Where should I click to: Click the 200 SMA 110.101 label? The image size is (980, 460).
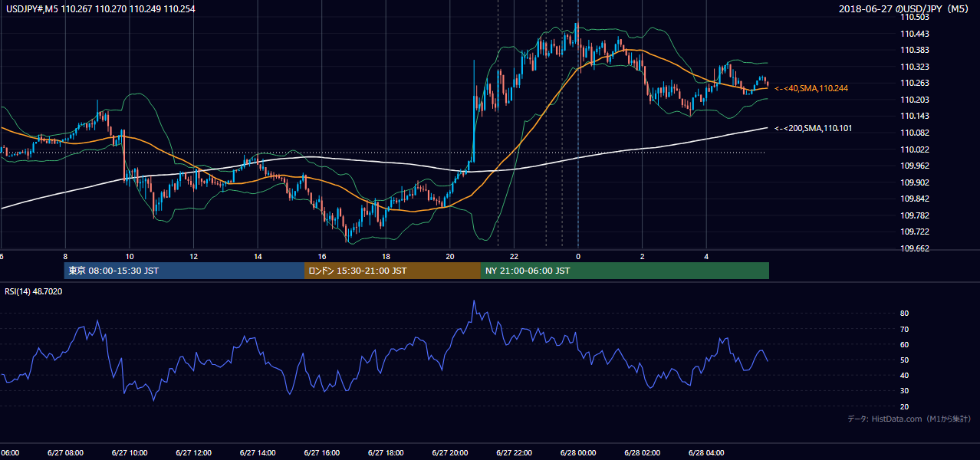click(x=814, y=128)
